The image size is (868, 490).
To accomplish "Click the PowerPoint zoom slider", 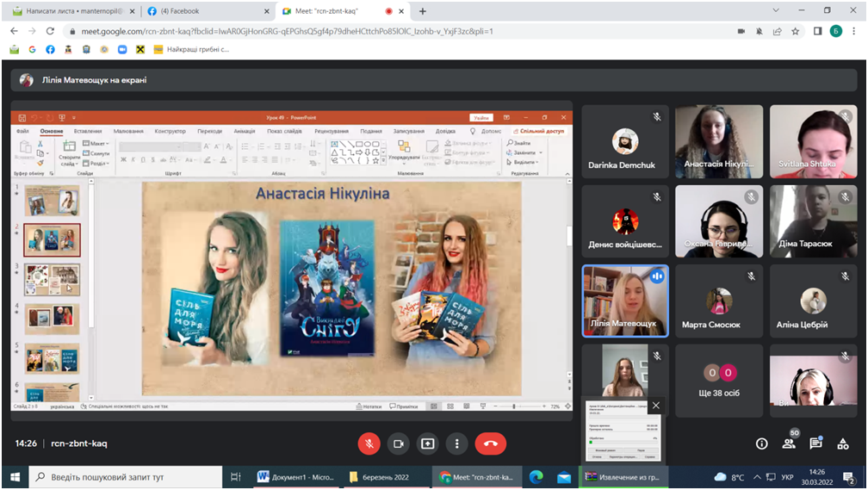I will [514, 406].
